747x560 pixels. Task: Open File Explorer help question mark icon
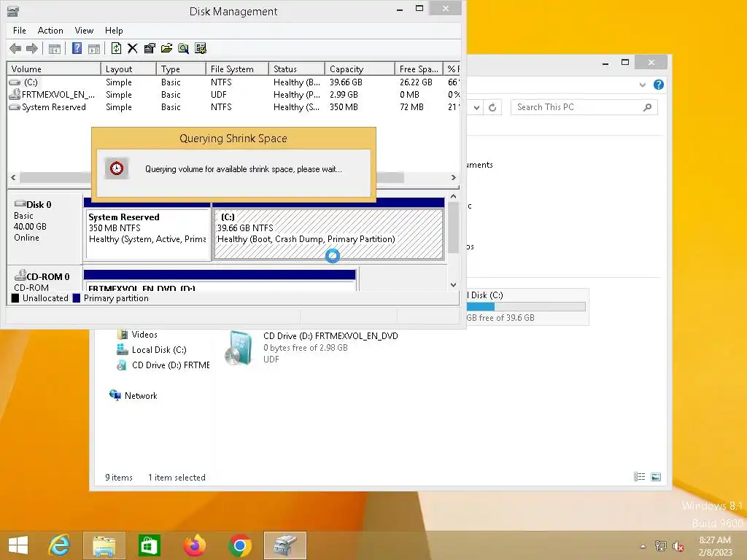[x=659, y=85]
